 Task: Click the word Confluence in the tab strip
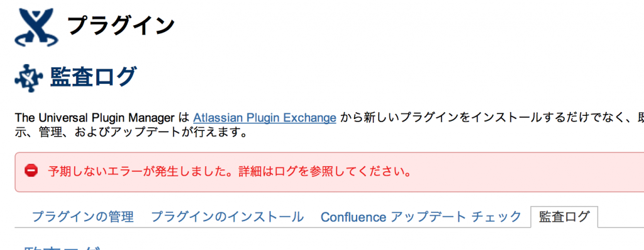point(353,216)
